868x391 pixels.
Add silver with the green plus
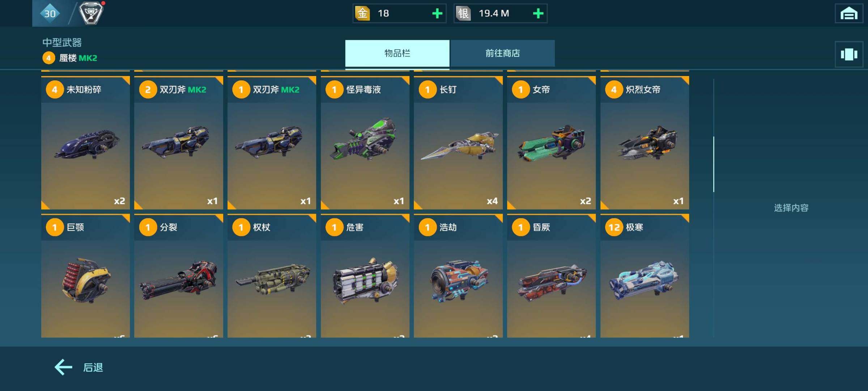[x=538, y=13]
